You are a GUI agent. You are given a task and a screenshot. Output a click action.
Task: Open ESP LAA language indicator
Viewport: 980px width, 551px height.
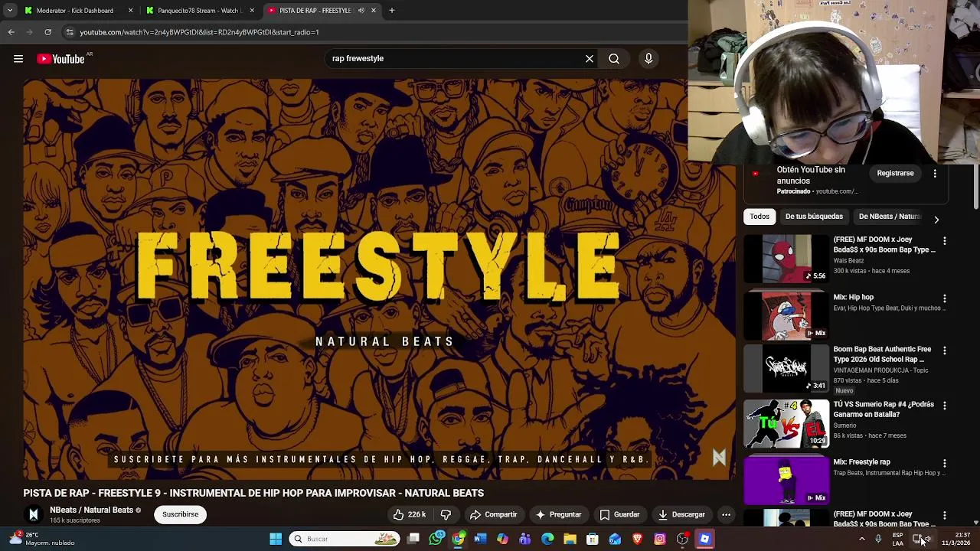point(897,540)
